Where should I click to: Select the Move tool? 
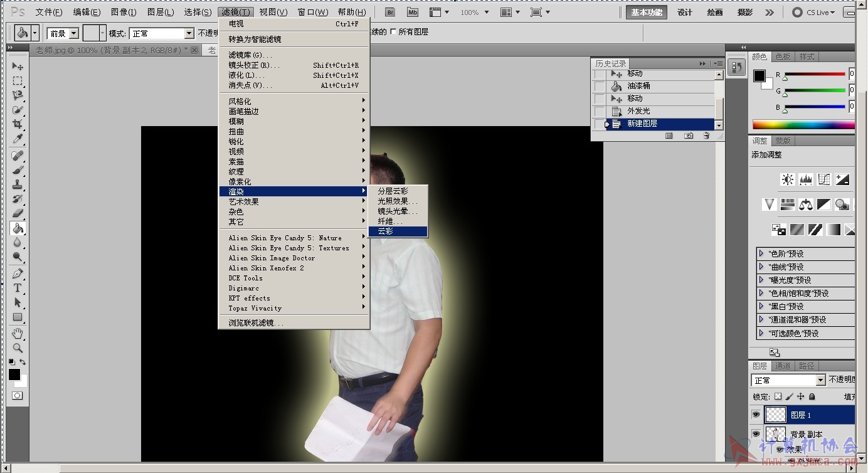[x=18, y=66]
